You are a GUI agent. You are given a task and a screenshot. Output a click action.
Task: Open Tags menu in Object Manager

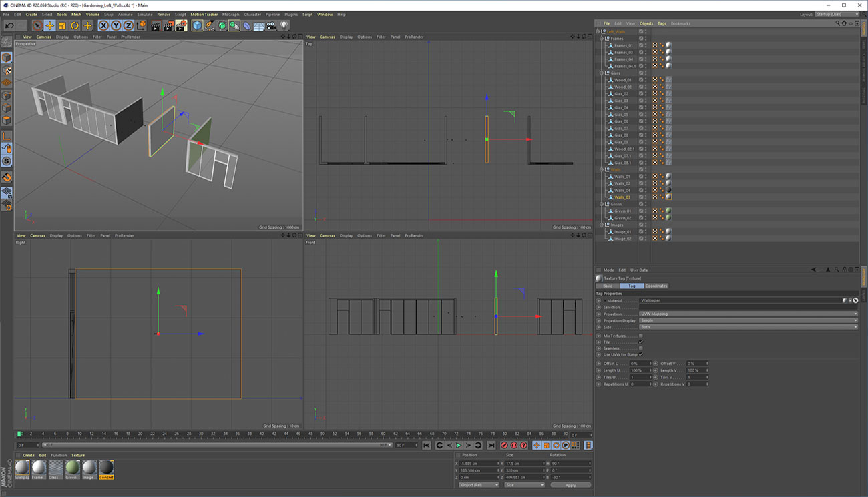(662, 23)
